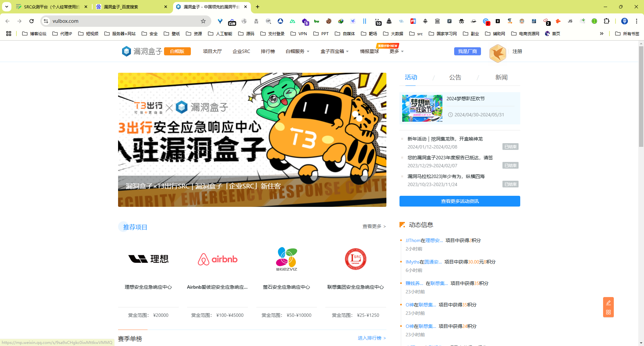Switch to the 新闻 tab
Viewport: 644px width, 346px height.
(x=501, y=77)
